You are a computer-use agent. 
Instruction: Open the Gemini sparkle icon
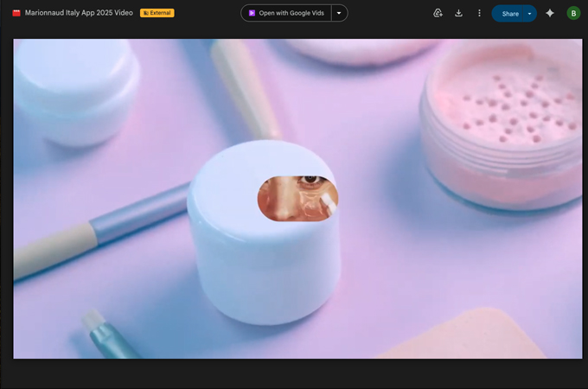(x=550, y=13)
